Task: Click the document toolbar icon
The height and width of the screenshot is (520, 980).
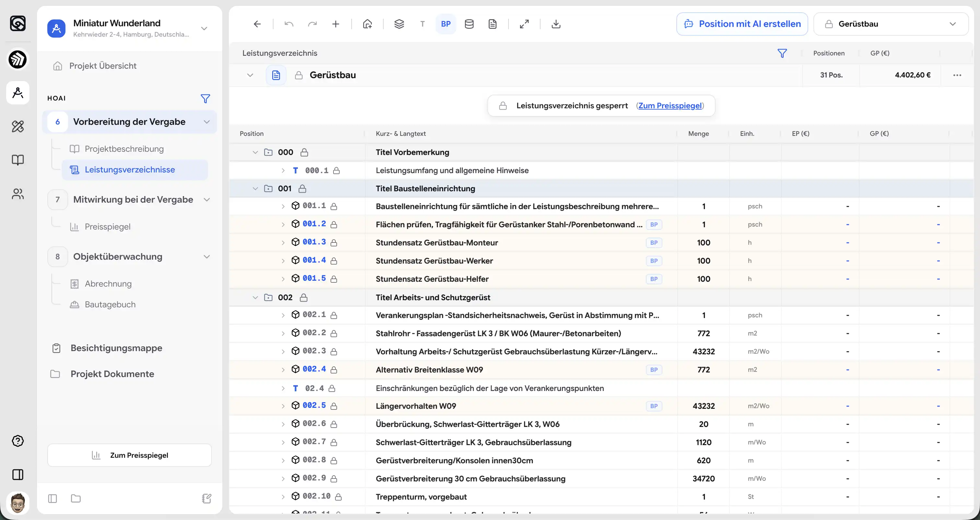Action: 492,24
